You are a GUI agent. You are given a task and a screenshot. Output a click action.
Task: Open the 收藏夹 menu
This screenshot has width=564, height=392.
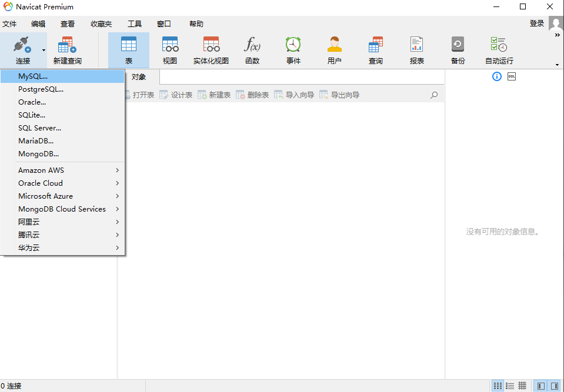(101, 24)
